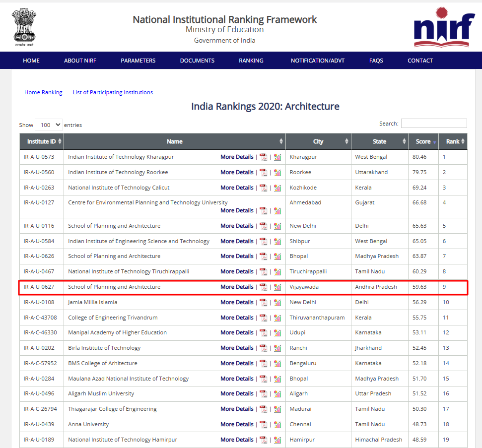Screen dimensions: 482x448
Task: Sort table by Score column
Action: click(423, 141)
